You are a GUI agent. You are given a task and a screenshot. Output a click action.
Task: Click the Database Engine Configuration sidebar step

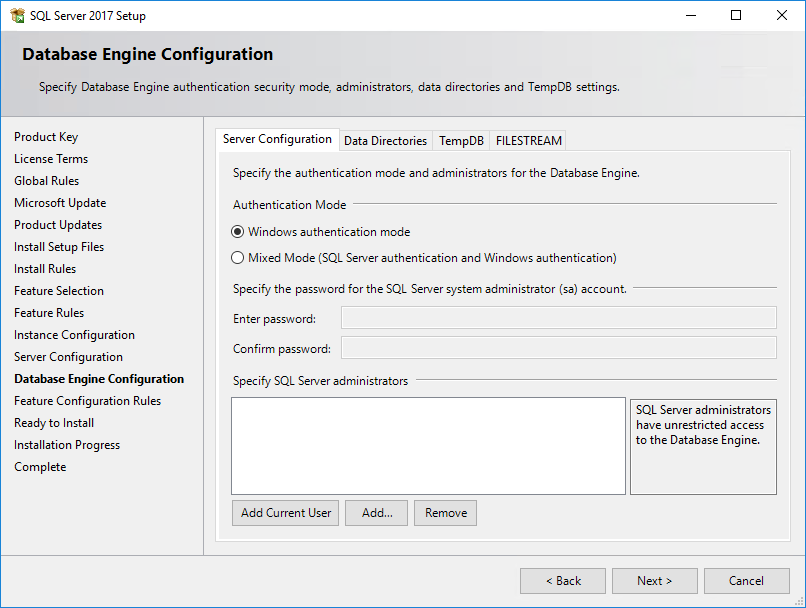99,379
